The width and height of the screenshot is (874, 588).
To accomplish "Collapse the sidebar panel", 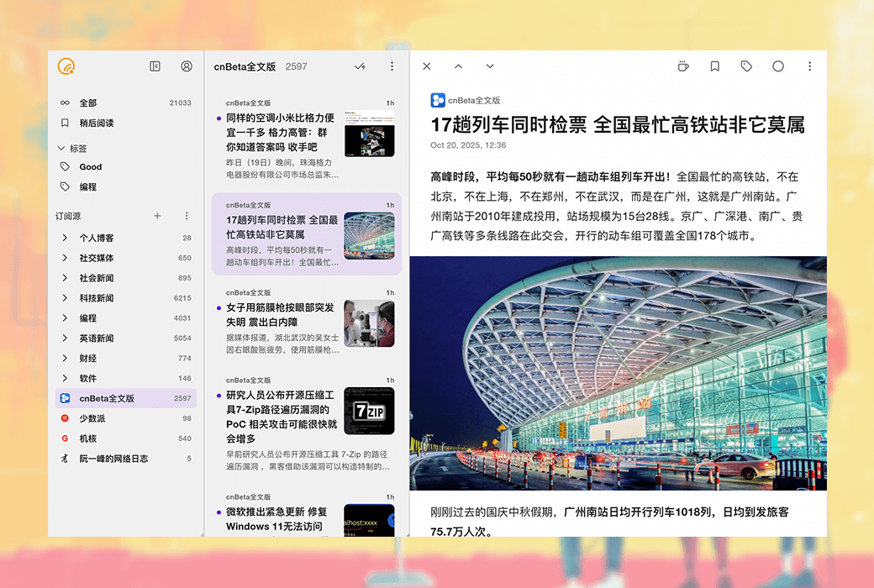I will point(155,66).
